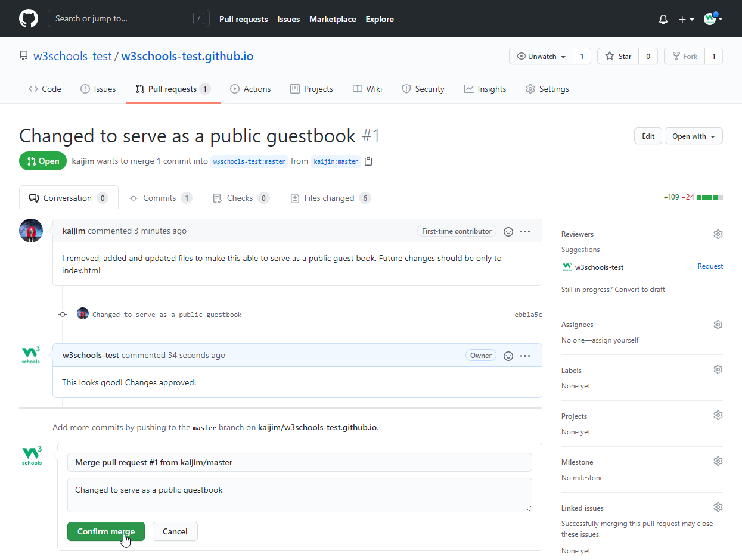Click the Request reviewer link
Viewport: 742px width, 560px height.
710,266
